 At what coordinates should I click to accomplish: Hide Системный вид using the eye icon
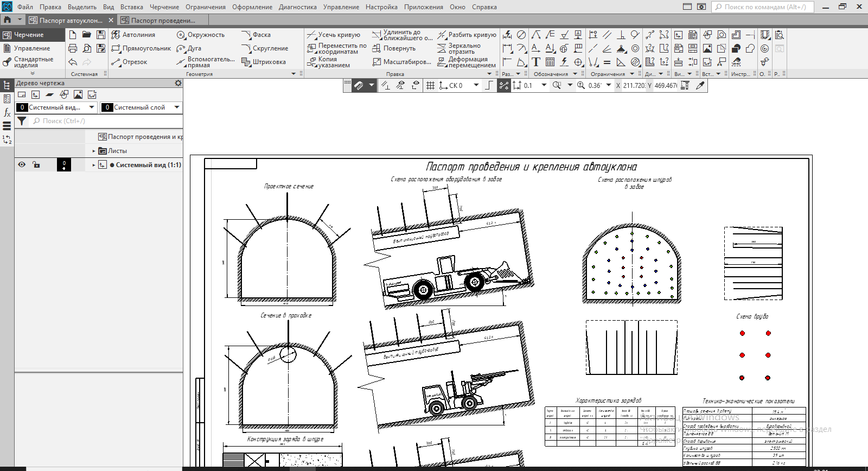click(x=22, y=164)
